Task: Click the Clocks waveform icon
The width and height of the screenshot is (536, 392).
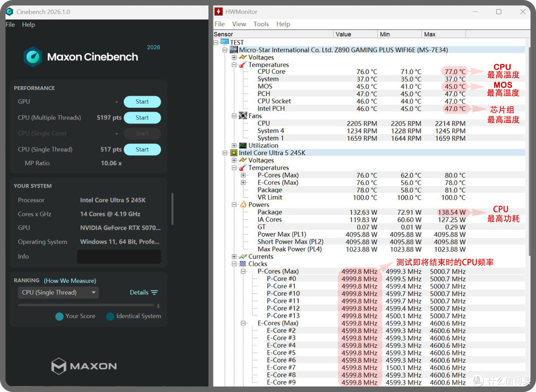Action: [243, 264]
